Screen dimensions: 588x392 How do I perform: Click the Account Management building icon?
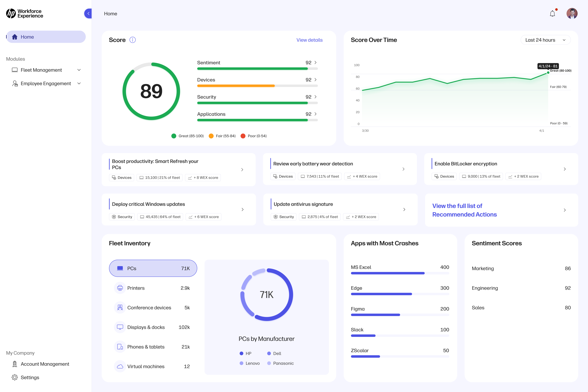pos(15,364)
